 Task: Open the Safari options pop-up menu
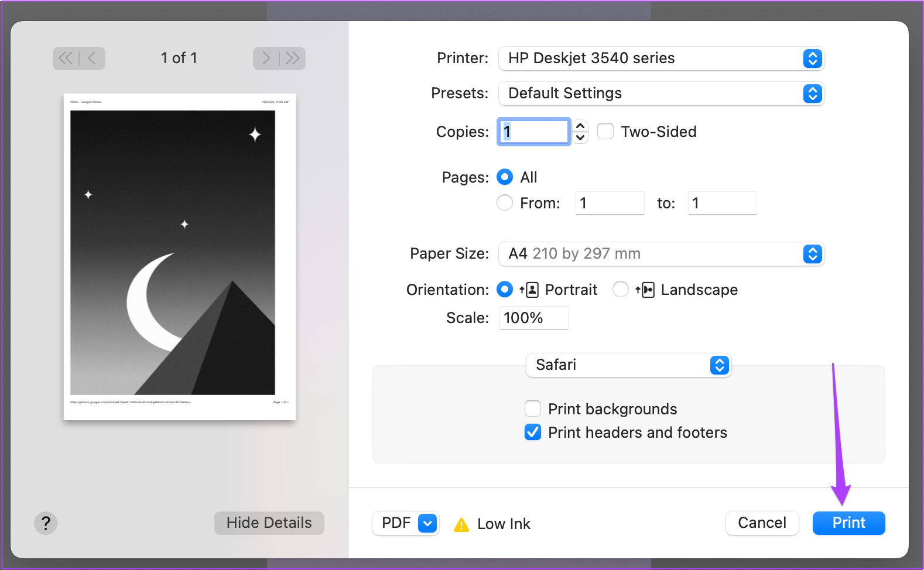point(628,365)
